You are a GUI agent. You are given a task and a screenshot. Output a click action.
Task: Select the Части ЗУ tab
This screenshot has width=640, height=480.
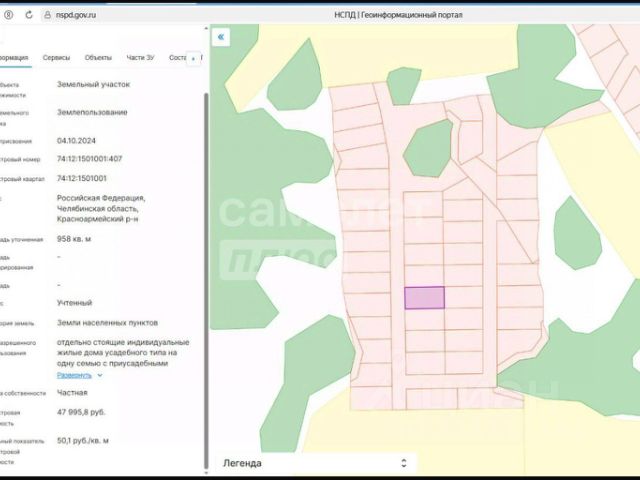click(x=140, y=58)
